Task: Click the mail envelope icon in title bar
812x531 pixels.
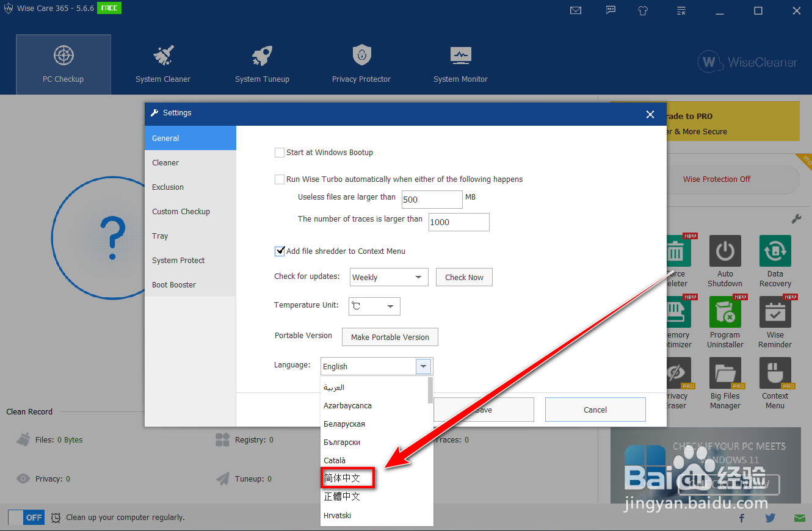Action: pos(575,10)
